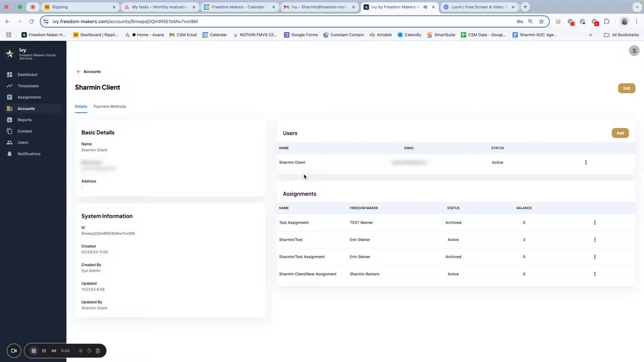The width and height of the screenshot is (644, 362).
Task: Open a new browser tab
Action: tap(525, 7)
